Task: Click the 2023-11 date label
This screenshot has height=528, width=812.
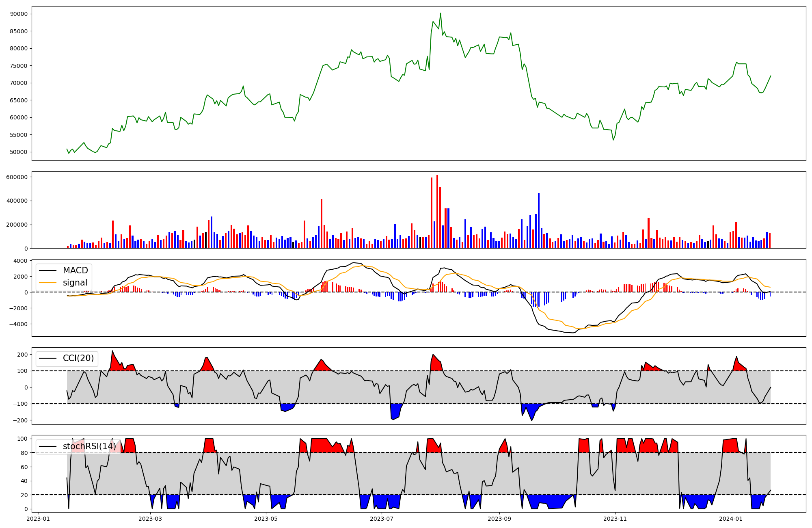Action: click(x=615, y=519)
